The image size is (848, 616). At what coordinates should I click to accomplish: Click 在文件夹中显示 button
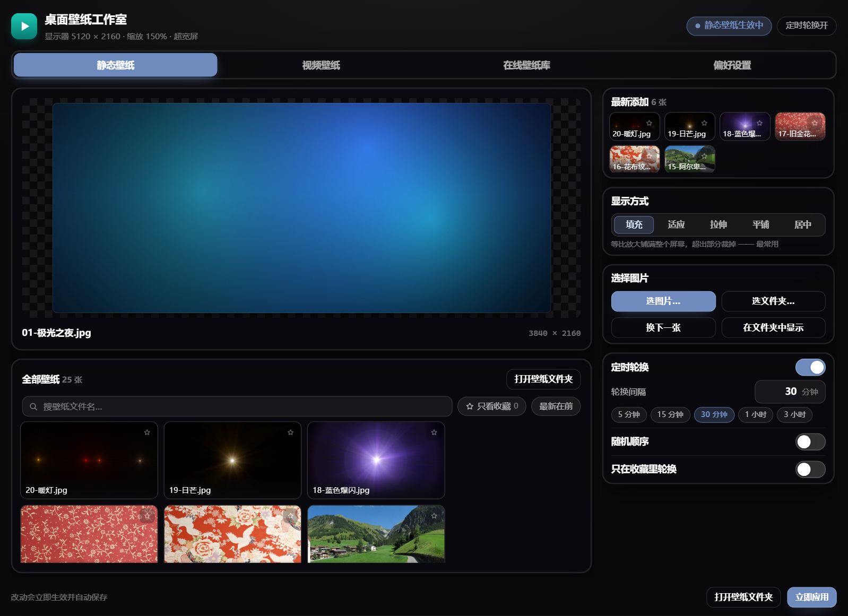[x=773, y=327]
